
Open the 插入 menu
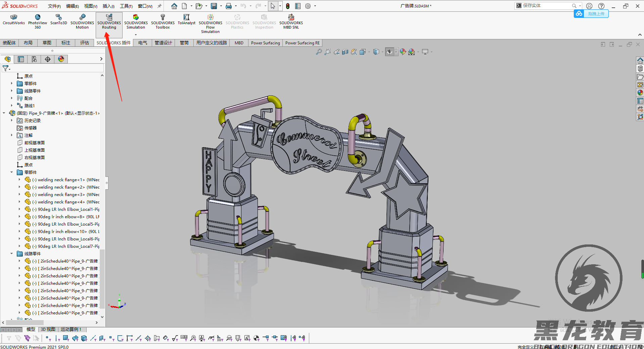pyautogui.click(x=108, y=6)
